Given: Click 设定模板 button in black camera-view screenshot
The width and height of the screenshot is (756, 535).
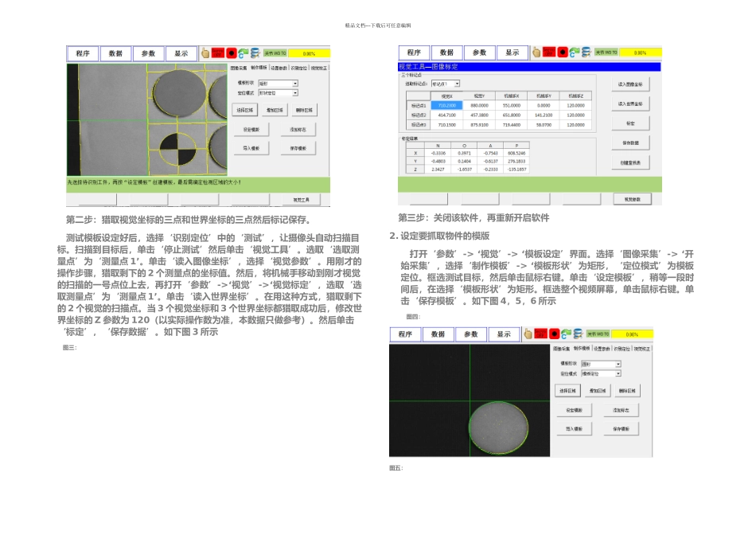Looking at the screenshot, I should [574, 410].
